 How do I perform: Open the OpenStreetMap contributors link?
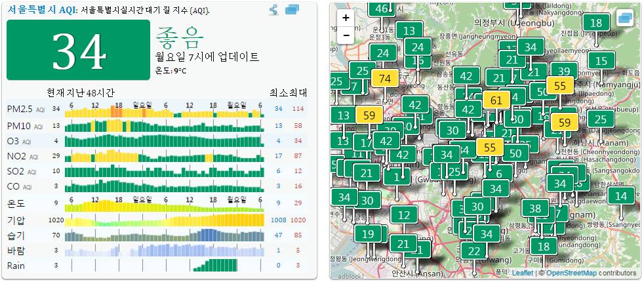(571, 273)
